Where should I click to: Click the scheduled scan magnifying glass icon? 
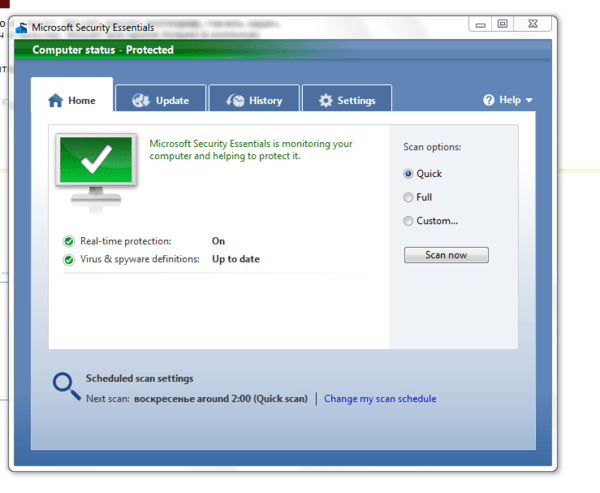[x=67, y=387]
